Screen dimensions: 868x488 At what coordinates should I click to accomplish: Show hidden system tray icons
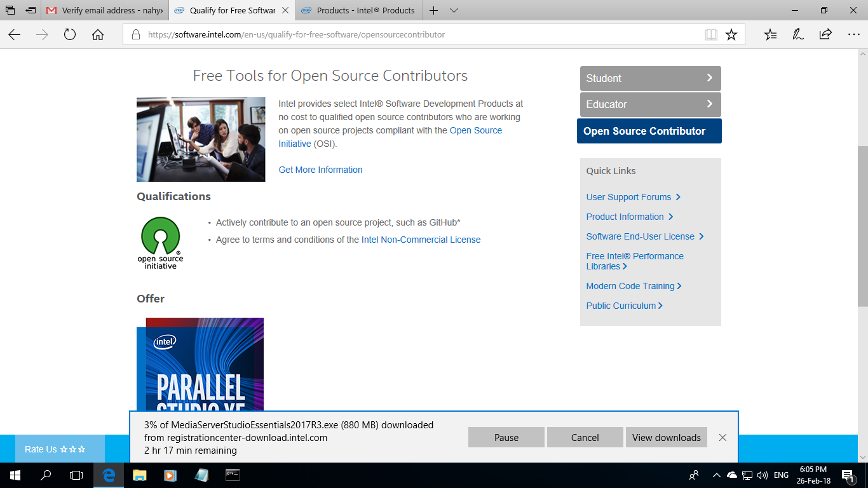click(x=717, y=475)
